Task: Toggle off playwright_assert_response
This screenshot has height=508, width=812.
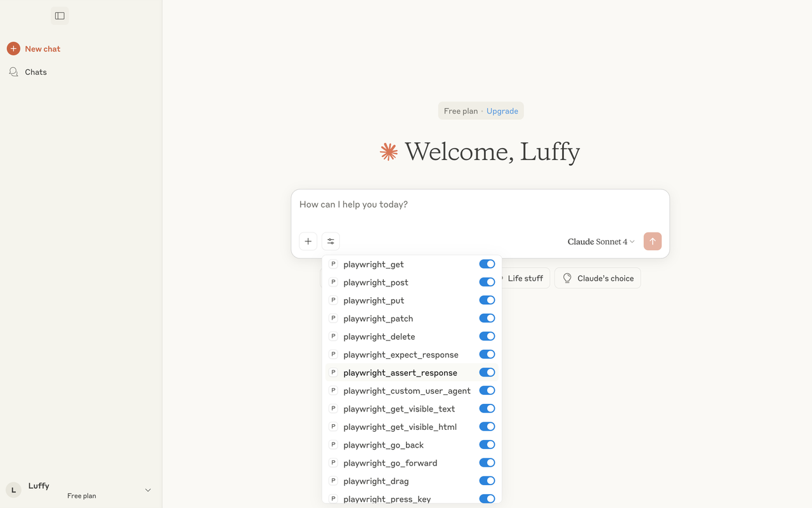Action: click(x=487, y=373)
